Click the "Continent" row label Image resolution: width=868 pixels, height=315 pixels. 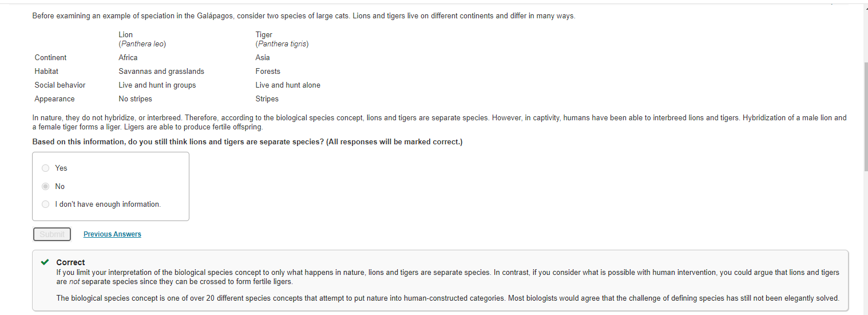point(50,58)
